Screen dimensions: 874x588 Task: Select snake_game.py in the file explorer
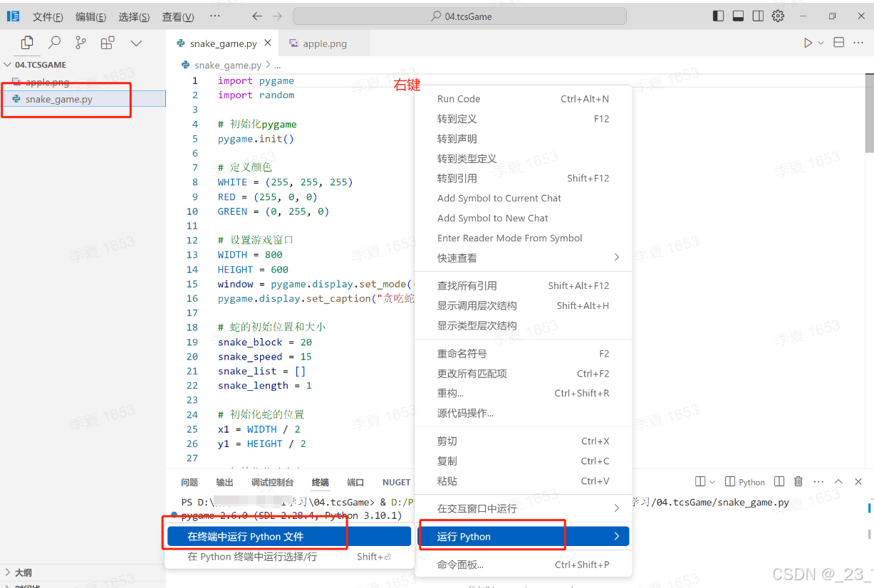point(58,99)
